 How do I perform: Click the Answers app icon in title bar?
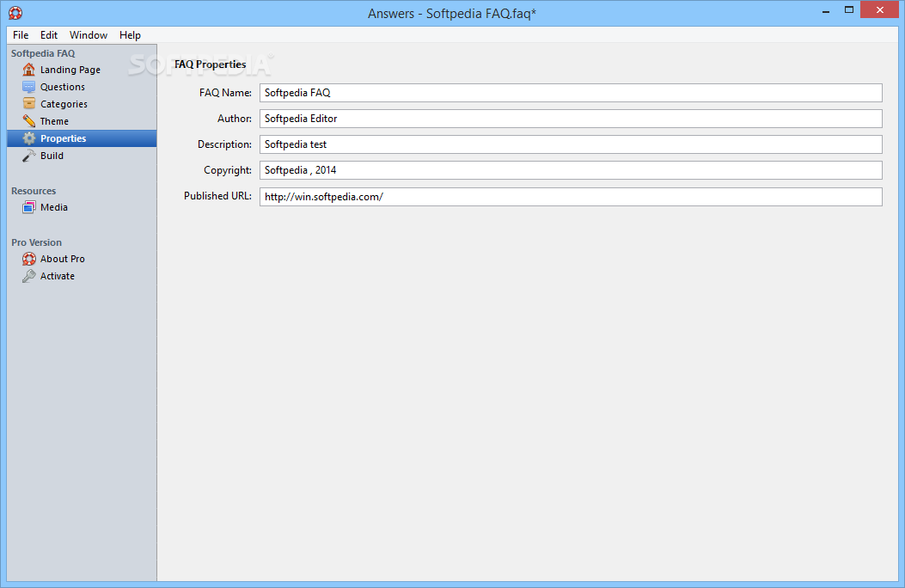[15, 13]
